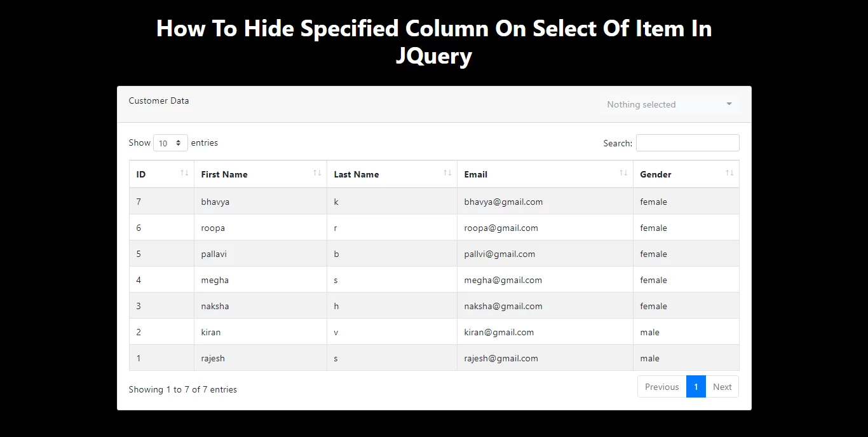
Task: Click email naksha@gmail.com
Action: (x=503, y=306)
